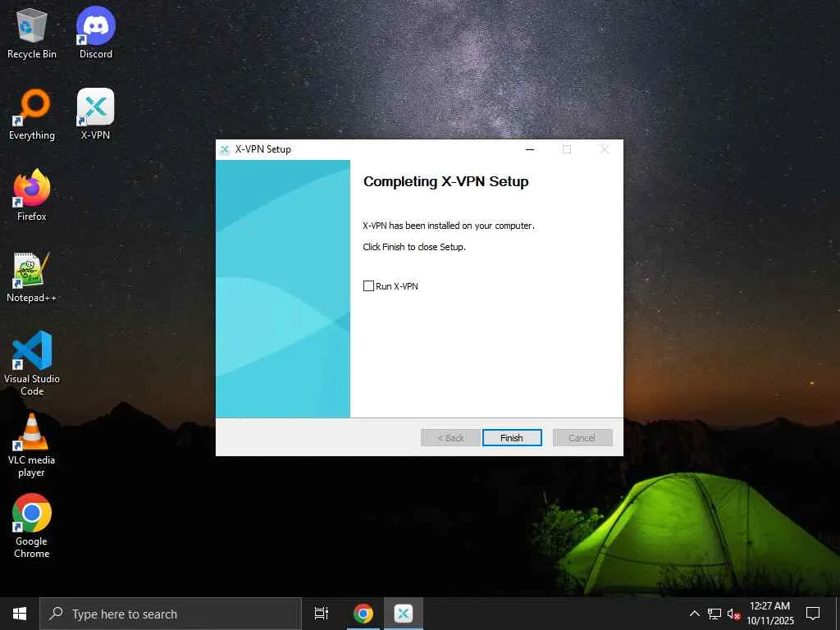This screenshot has height=630, width=840.
Task: Show hidden system tray icons
Action: pos(694,614)
